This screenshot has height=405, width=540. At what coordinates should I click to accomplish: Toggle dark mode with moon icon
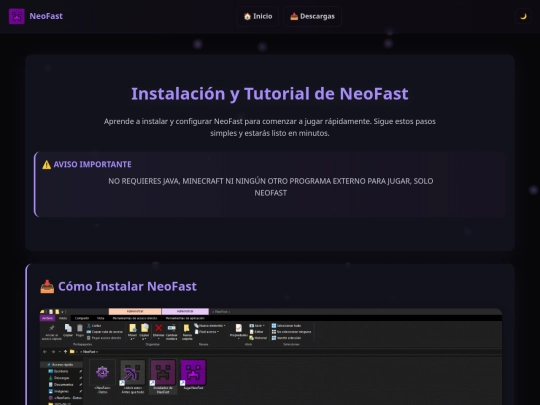coord(523,16)
